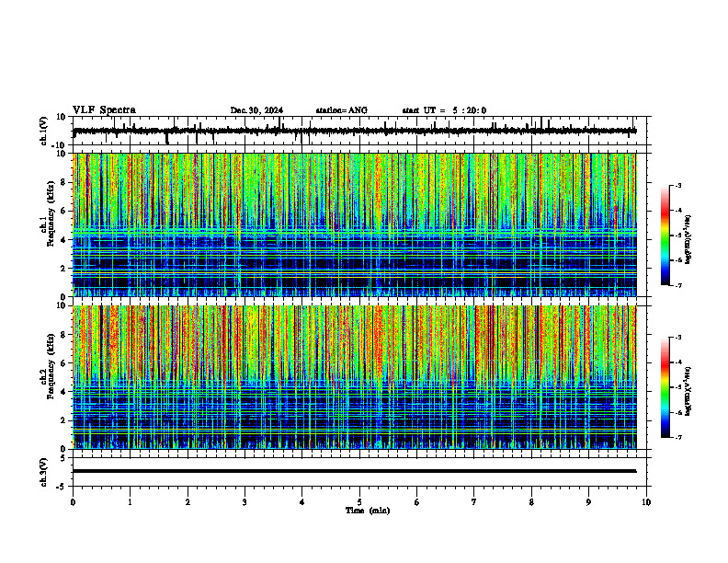The image size is (728, 563).
Task: Click time axis tick label "3"
Action: (x=245, y=502)
